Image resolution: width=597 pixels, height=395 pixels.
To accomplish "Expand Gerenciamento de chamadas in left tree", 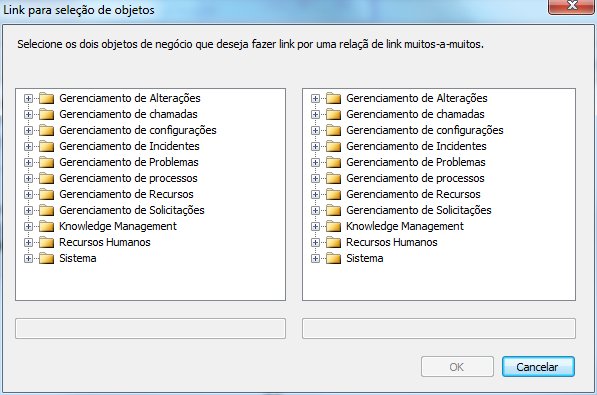I will point(28,114).
